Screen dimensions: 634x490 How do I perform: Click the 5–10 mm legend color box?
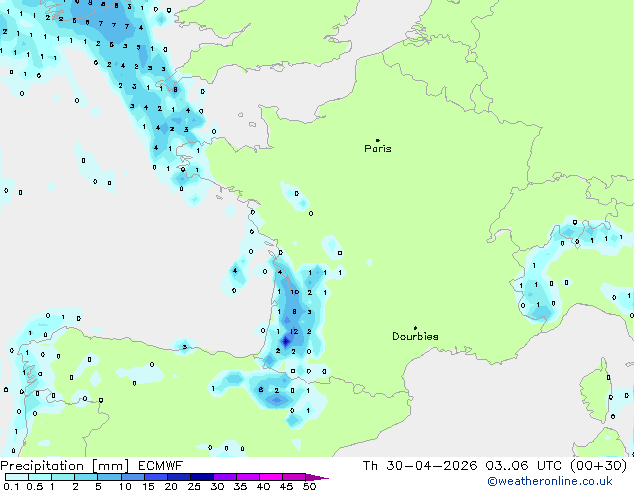pyautogui.click(x=109, y=477)
